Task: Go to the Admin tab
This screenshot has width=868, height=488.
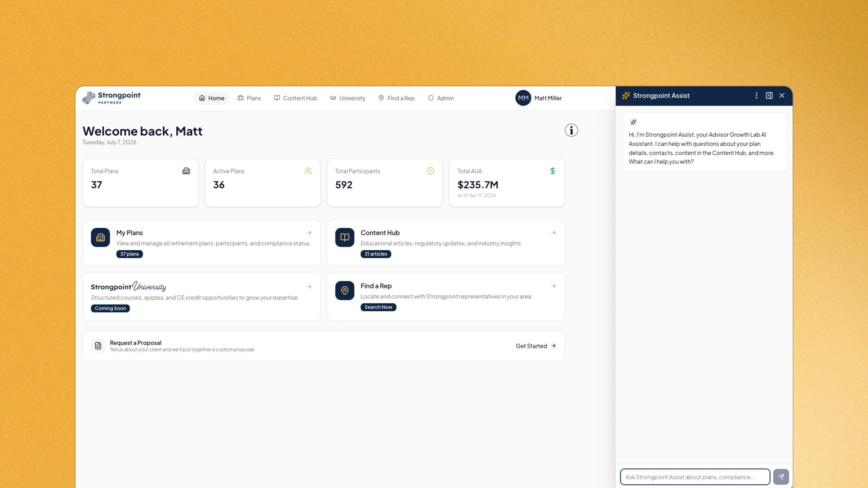Action: pos(441,98)
